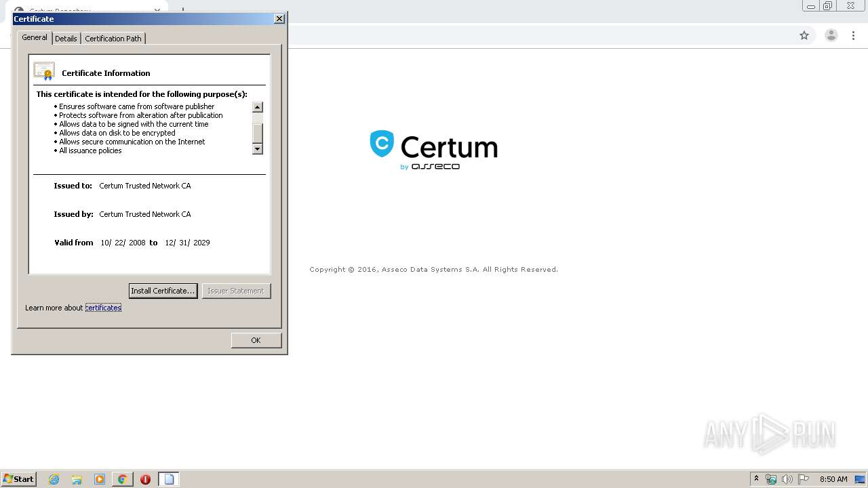868x488 pixels.
Task: Open the network tray icon
Action: pos(771,479)
